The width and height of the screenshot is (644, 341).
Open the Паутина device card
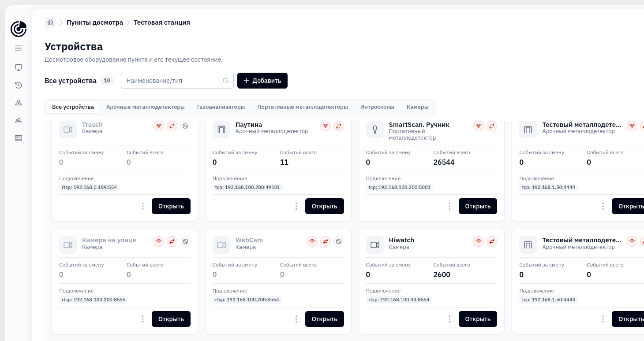pos(325,206)
